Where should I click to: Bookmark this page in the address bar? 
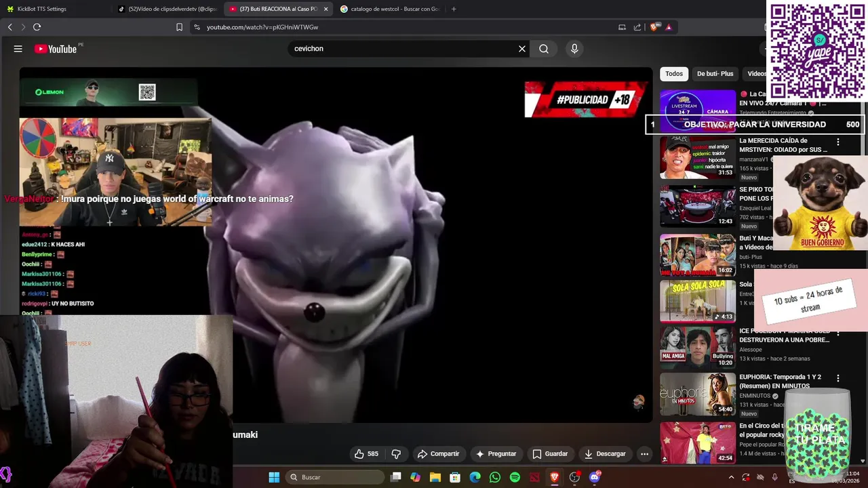tap(179, 27)
